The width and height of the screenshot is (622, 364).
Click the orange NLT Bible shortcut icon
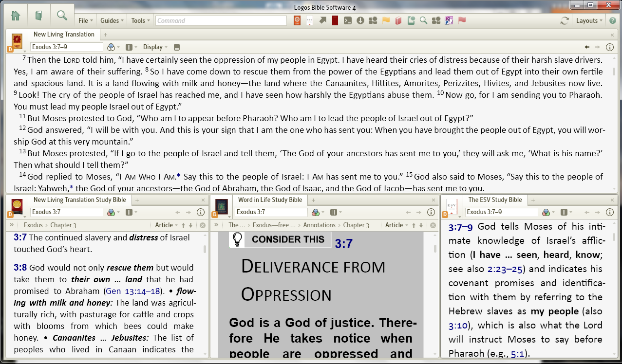click(x=297, y=20)
